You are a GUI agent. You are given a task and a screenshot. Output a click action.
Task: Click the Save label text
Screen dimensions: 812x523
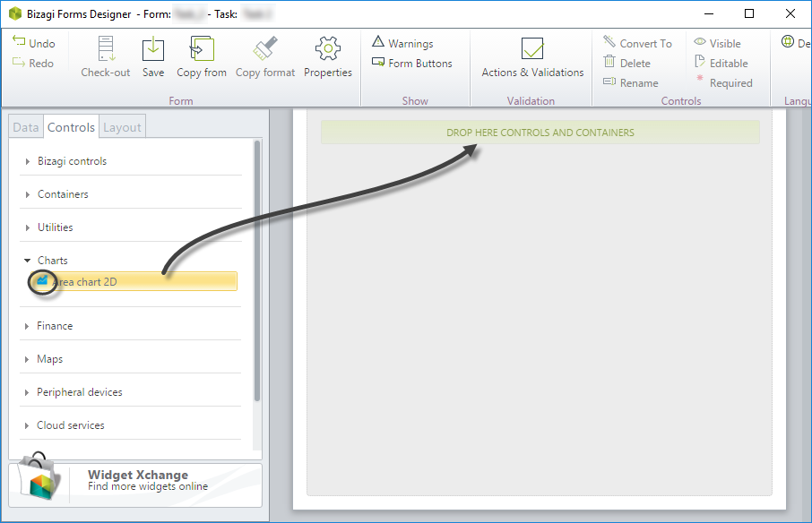pyautogui.click(x=153, y=73)
